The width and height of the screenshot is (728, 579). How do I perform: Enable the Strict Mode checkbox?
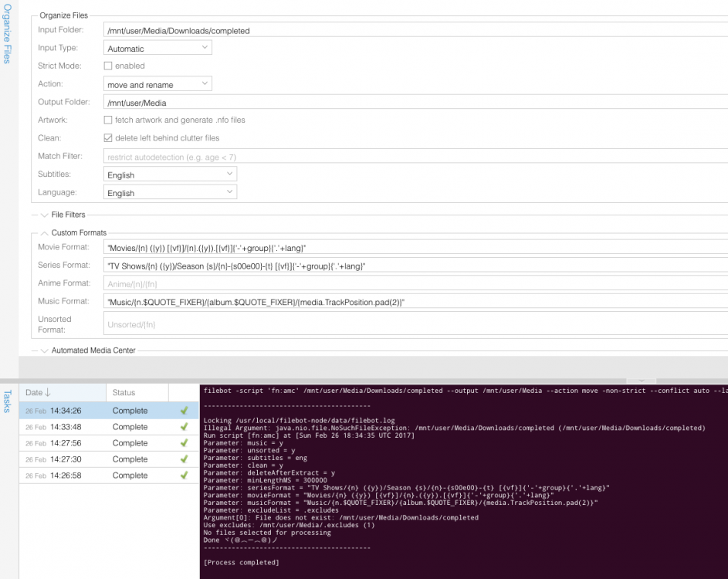click(x=108, y=66)
